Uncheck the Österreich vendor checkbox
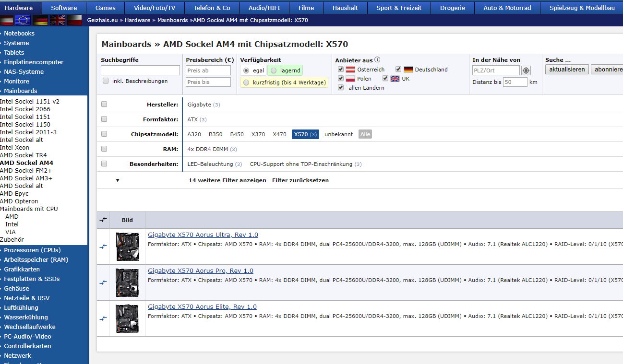The image size is (623, 364). click(341, 70)
